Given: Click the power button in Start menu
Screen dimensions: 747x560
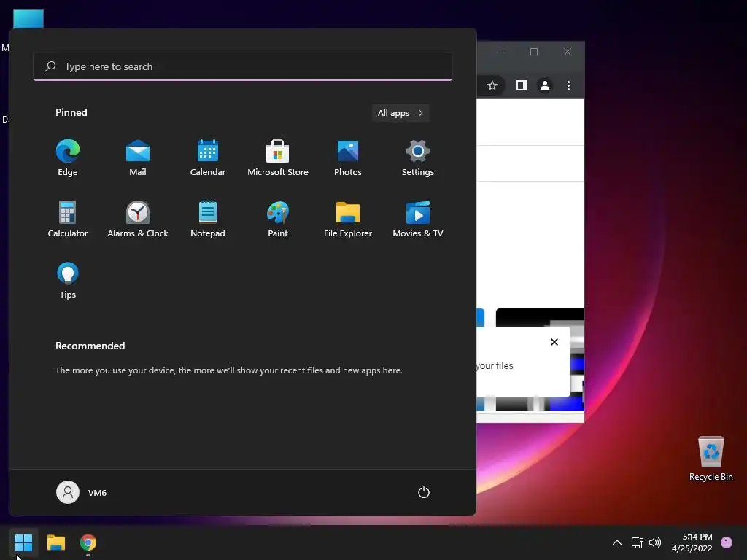Looking at the screenshot, I should 424,492.
